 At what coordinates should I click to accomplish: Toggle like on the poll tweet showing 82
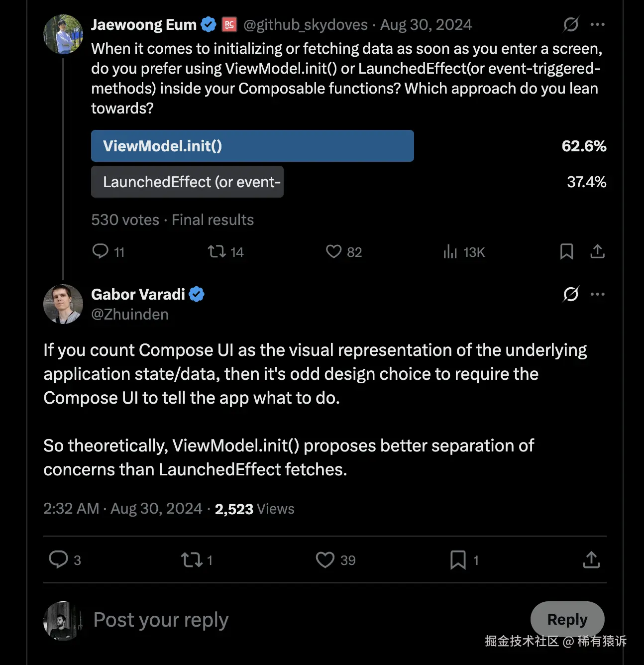coord(334,252)
